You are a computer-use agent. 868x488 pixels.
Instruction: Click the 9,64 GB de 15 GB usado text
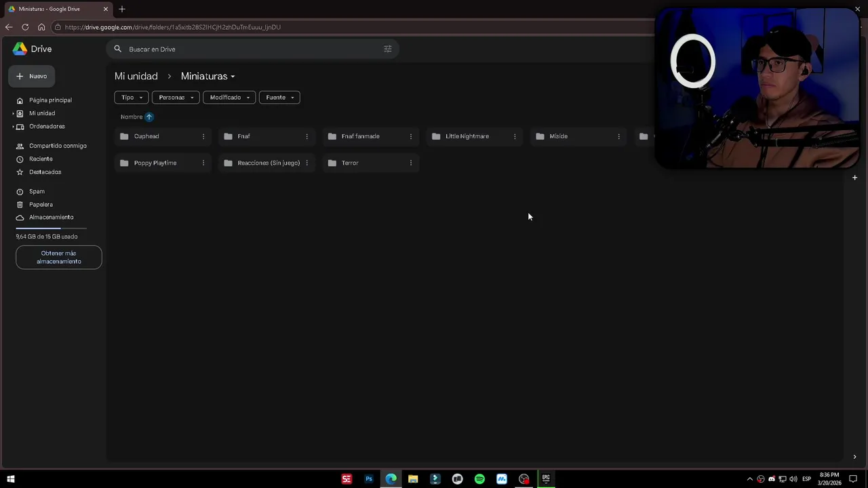[47, 237]
